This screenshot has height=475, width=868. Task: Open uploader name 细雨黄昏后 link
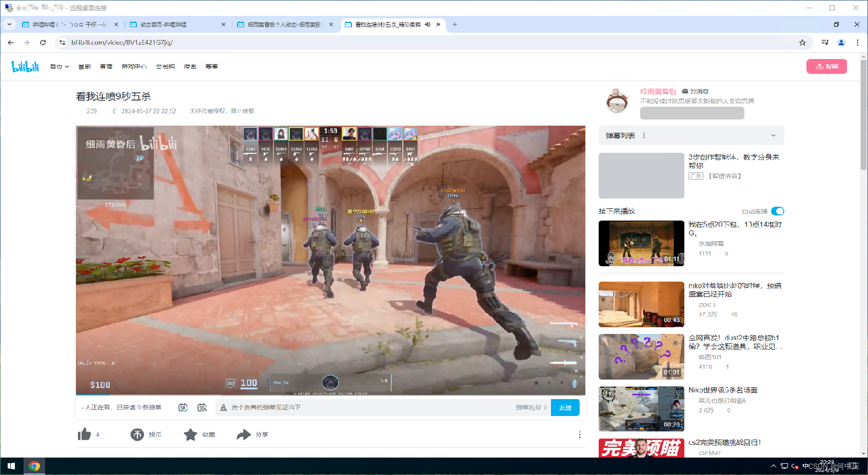658,91
